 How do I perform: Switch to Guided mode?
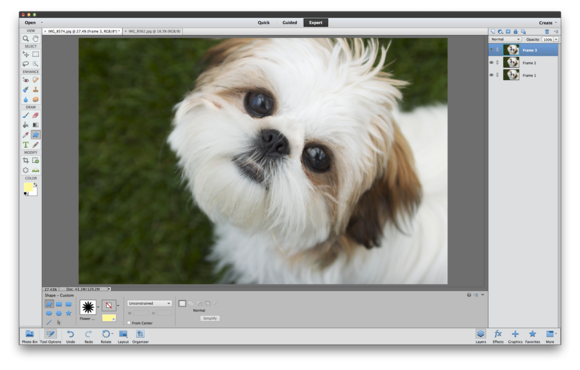[290, 23]
